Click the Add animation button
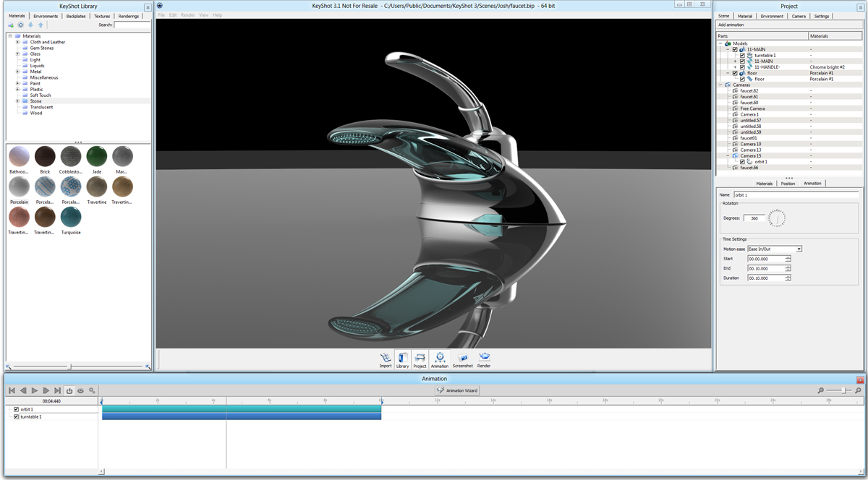 731,25
